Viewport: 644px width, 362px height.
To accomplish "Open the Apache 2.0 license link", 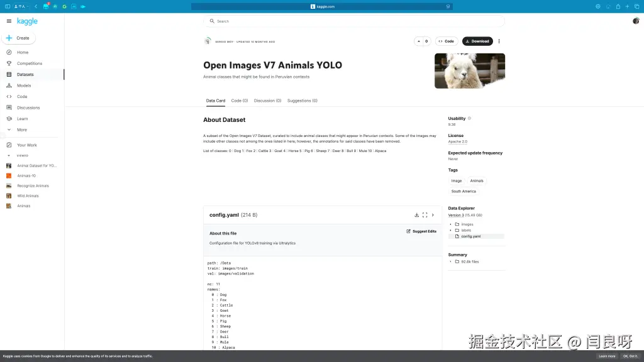I will (458, 141).
